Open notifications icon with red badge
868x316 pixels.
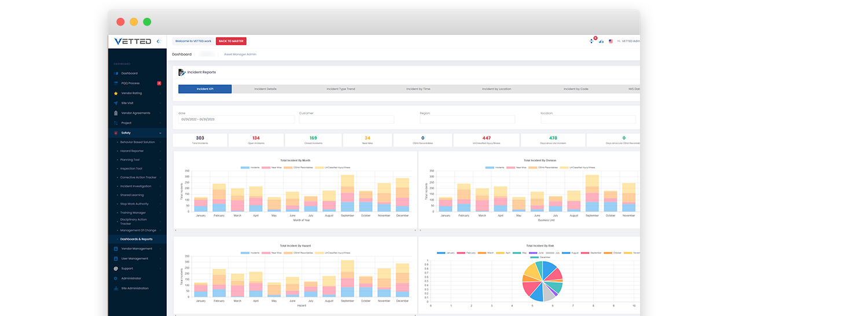592,41
